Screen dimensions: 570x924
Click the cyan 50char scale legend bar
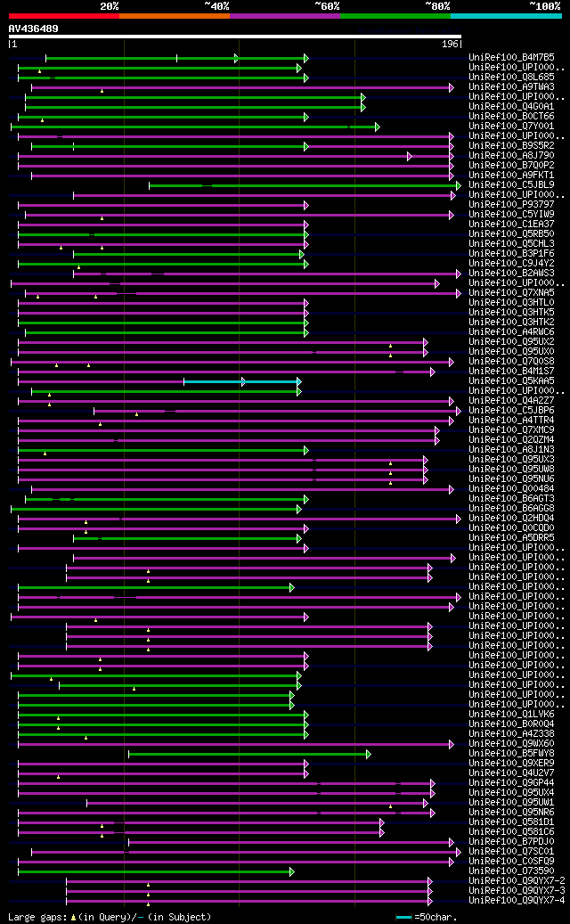[403, 918]
